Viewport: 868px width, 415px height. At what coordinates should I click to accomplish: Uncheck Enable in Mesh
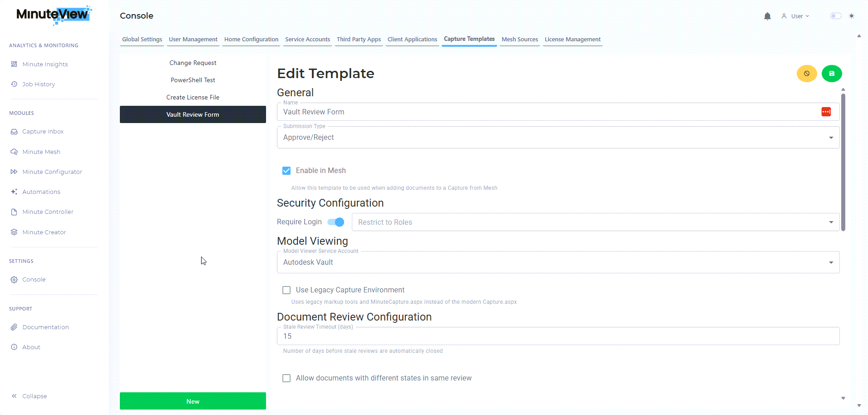pyautogui.click(x=286, y=170)
